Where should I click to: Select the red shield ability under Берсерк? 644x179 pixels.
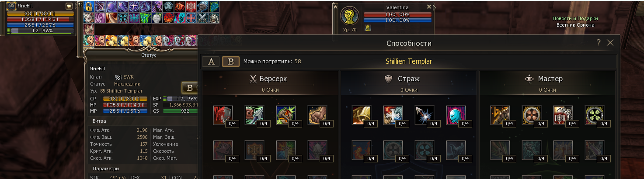(223, 115)
